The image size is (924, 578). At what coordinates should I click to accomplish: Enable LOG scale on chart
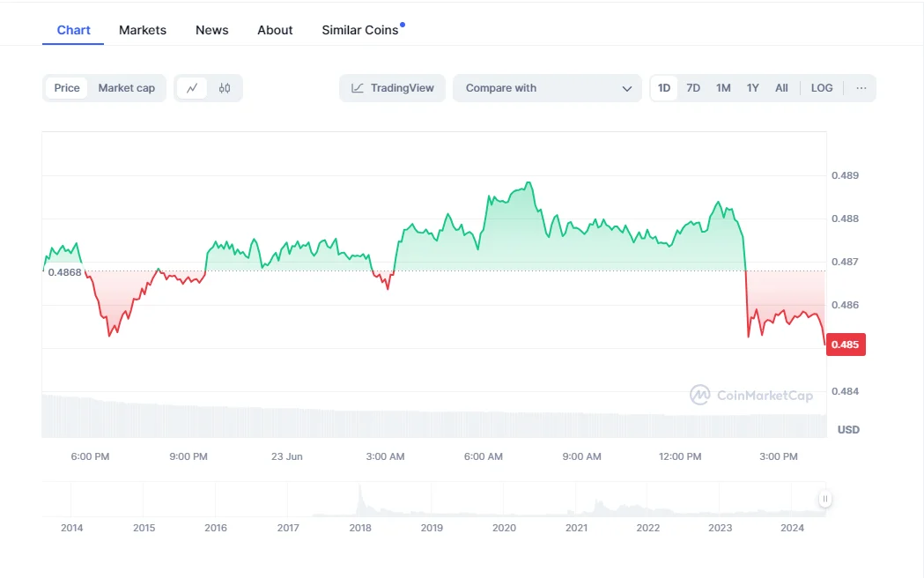pos(821,88)
